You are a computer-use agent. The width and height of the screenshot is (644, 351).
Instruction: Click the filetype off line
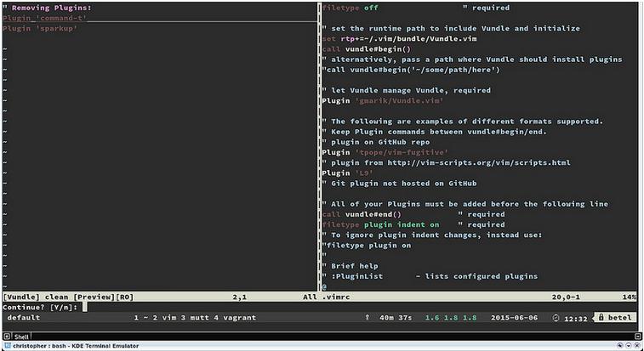pyautogui.click(x=350, y=8)
